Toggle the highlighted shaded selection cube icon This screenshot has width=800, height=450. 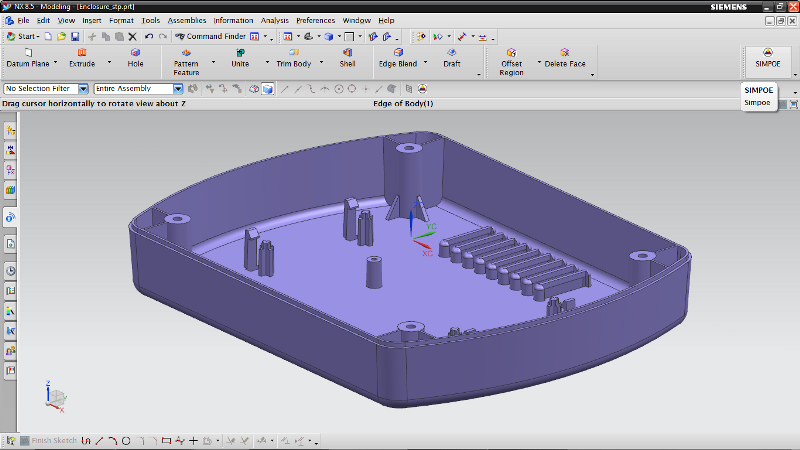pyautogui.click(x=267, y=89)
